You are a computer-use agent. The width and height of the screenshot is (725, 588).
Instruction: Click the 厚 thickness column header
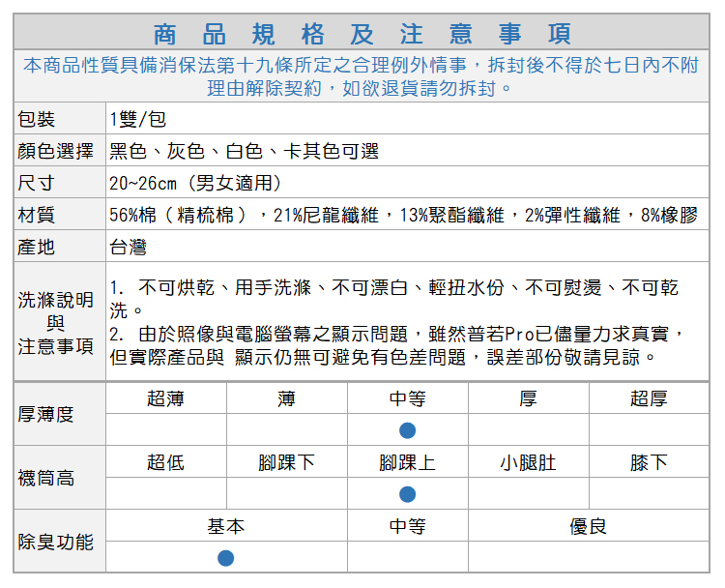tap(528, 398)
